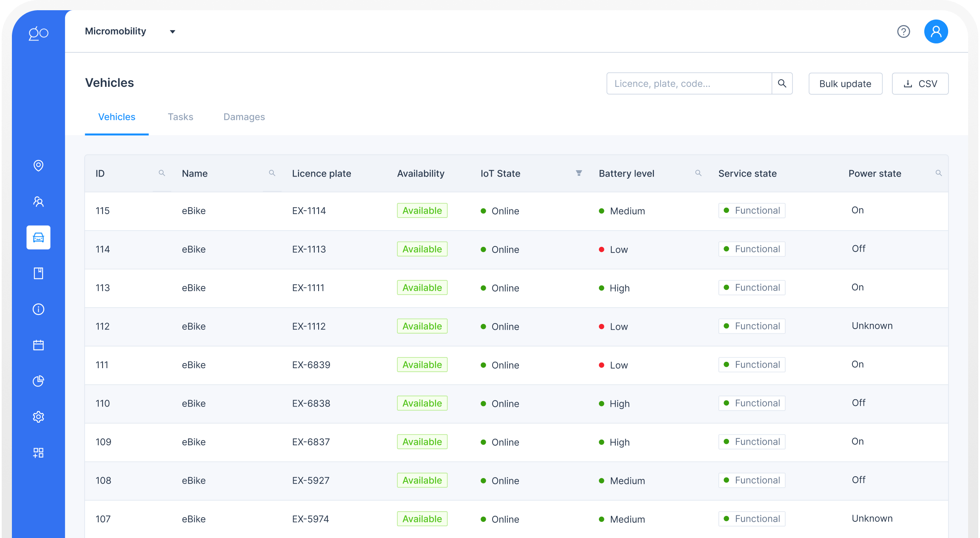Open the calendar icon in sidebar
This screenshot has width=980, height=538.
38,345
